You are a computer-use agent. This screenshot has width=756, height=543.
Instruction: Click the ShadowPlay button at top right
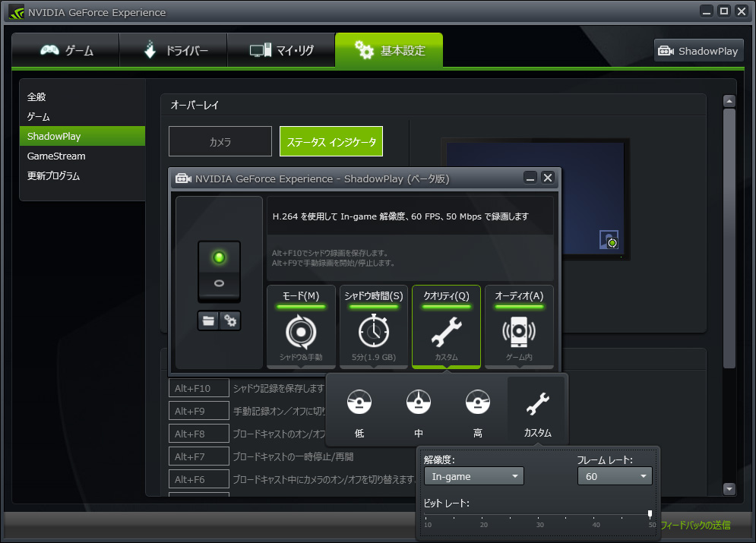pyautogui.click(x=697, y=51)
